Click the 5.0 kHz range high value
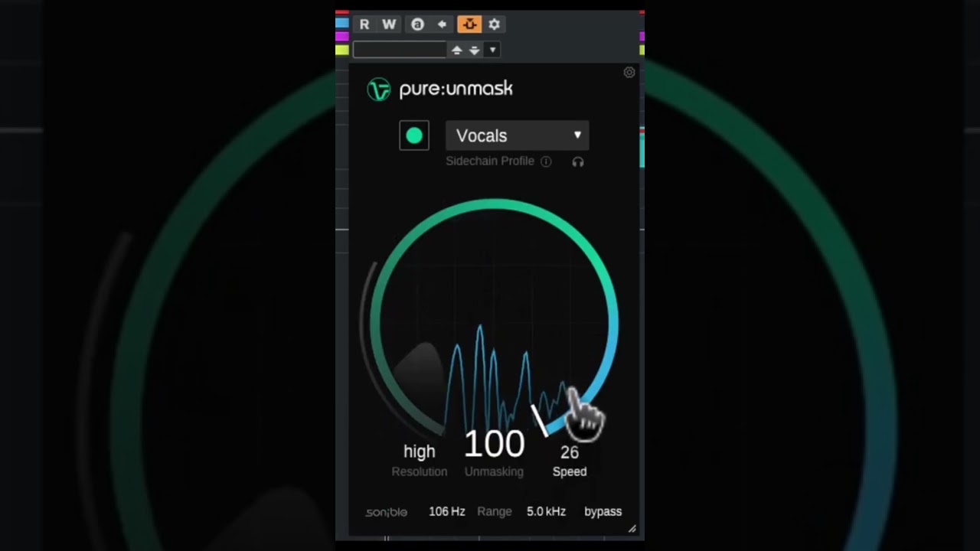The image size is (980, 551). click(x=546, y=511)
